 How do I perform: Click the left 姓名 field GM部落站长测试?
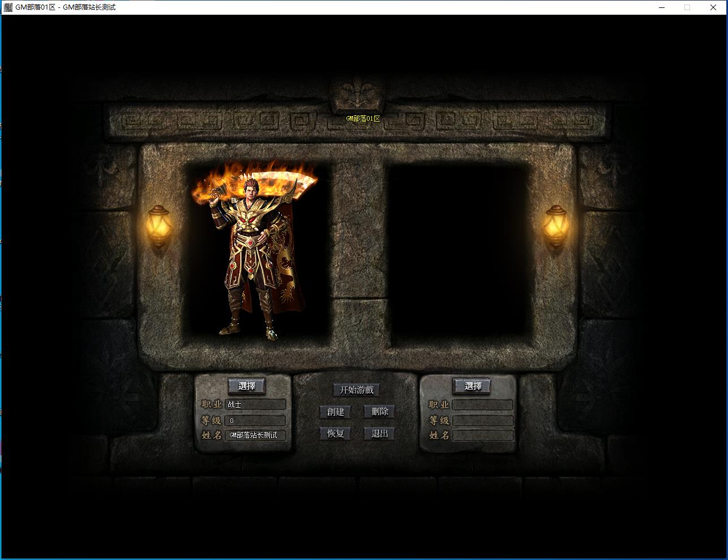pyautogui.click(x=255, y=435)
